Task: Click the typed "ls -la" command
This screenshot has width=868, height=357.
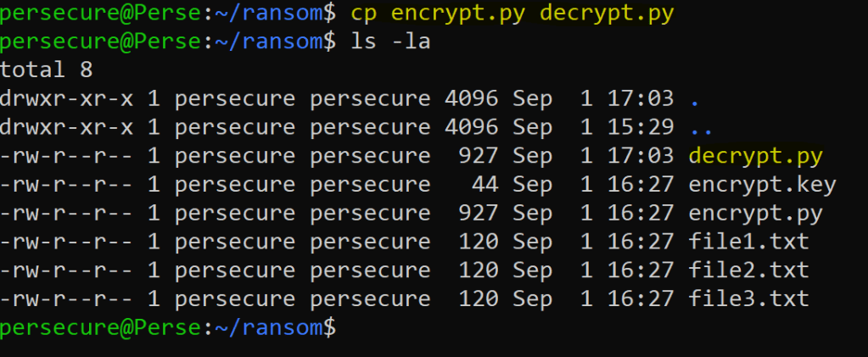Action: click(x=390, y=41)
